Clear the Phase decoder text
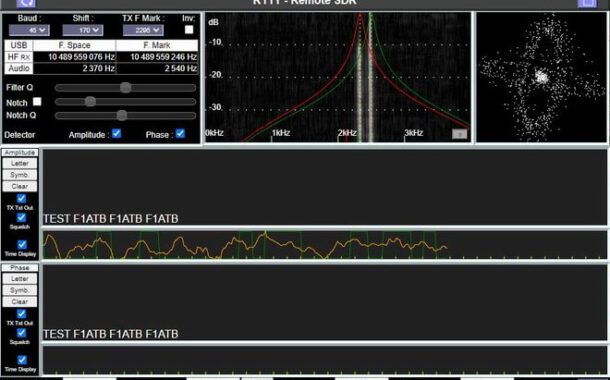Image resolution: width=610 pixels, height=380 pixels. (x=20, y=301)
